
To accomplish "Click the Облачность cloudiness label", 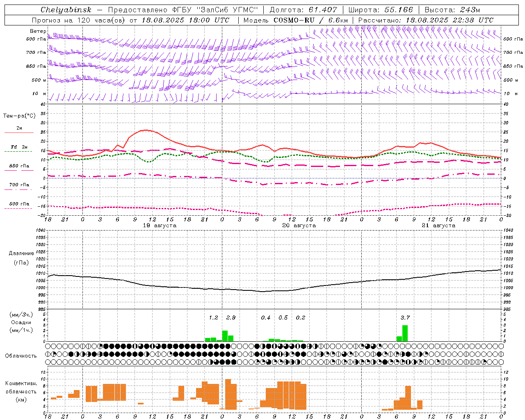I will coord(21,356).
